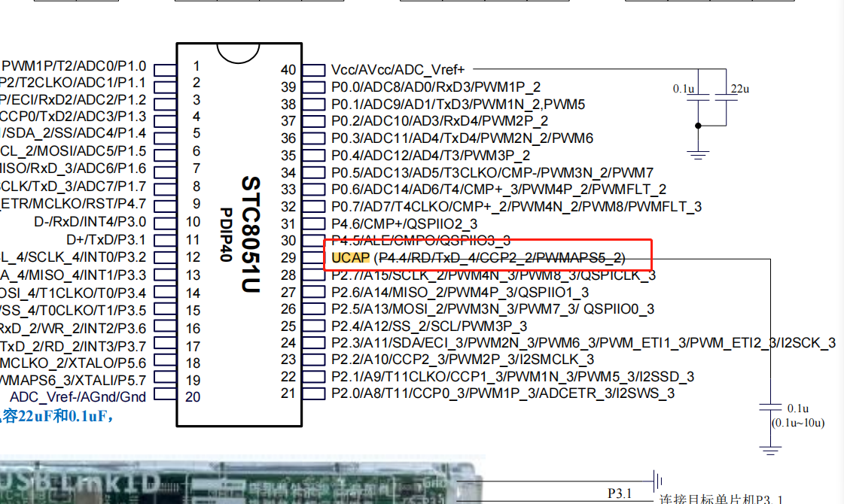Click the P3.1 wire label at bottom
The height and width of the screenshot is (504, 844).
click(x=620, y=493)
